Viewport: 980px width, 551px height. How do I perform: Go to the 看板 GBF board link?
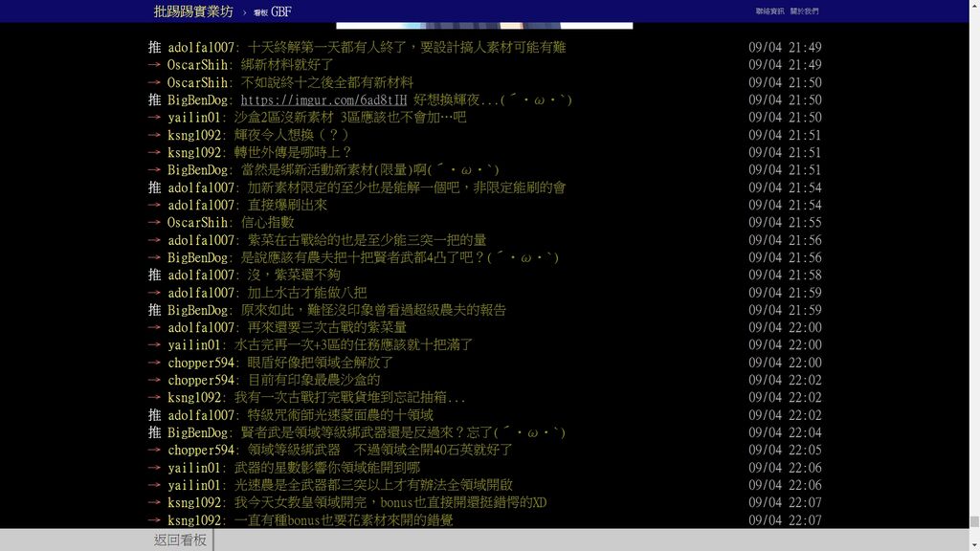[273, 11]
